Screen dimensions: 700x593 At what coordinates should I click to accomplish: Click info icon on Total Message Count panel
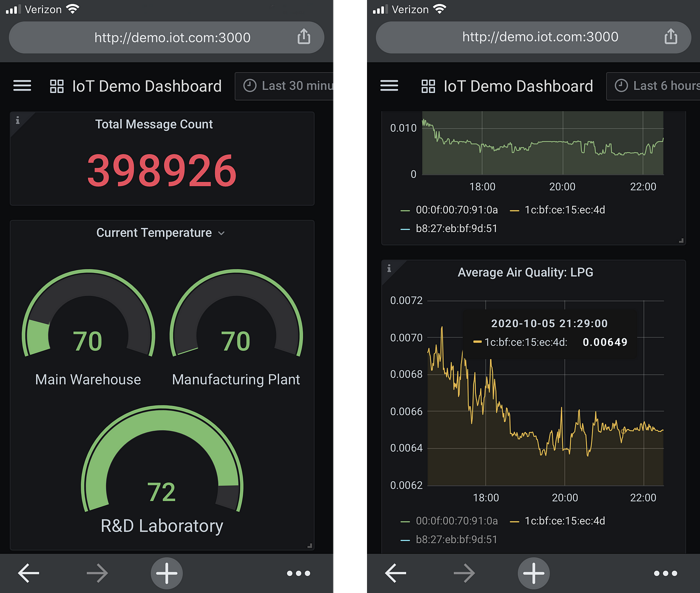click(17, 120)
